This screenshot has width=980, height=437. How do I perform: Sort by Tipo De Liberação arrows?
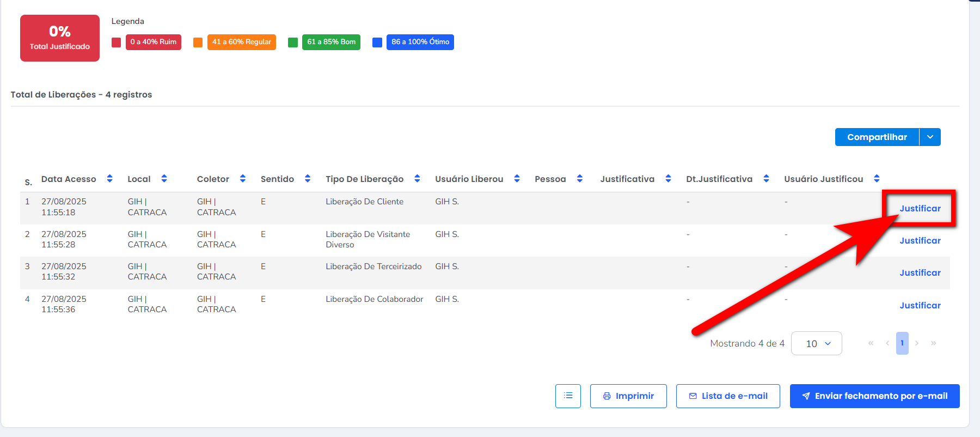[x=417, y=179]
